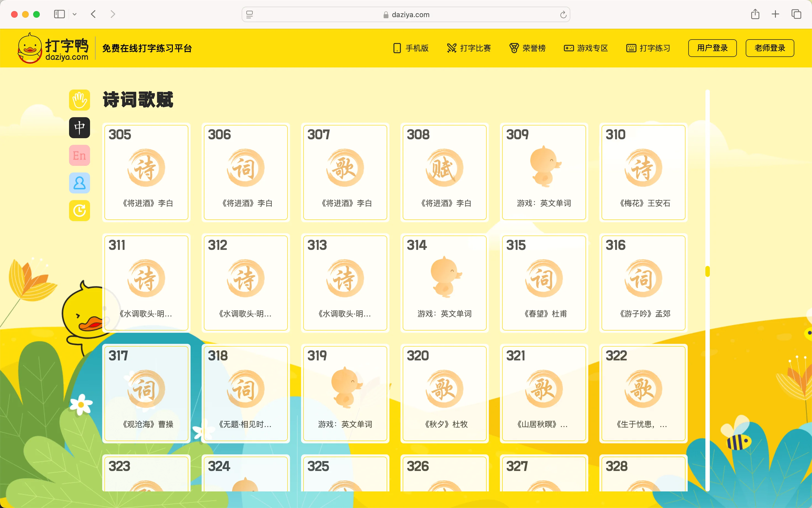Click the history clock sidebar icon
This screenshot has width=812, height=508.
click(80, 211)
